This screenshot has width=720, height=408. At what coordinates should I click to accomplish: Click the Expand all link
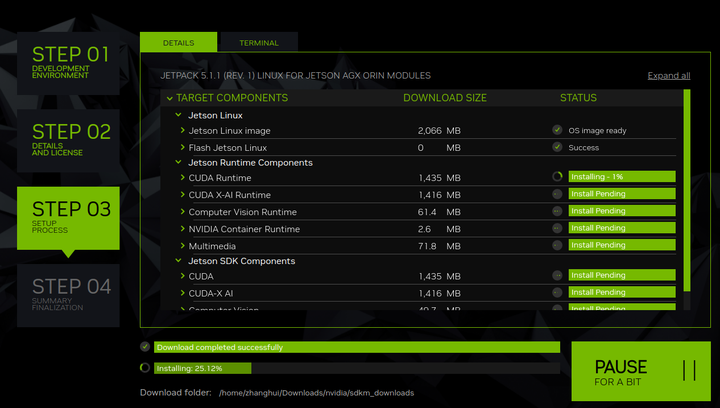669,76
